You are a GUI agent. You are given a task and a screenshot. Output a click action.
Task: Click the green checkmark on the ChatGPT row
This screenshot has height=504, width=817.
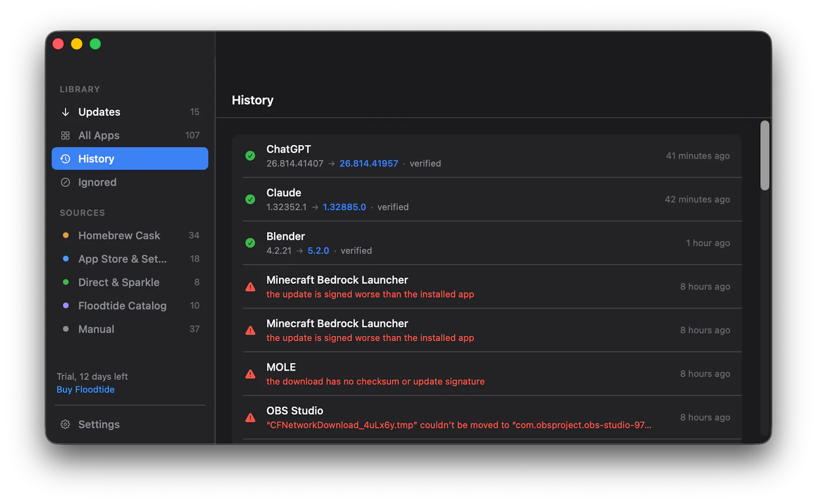pyautogui.click(x=250, y=156)
